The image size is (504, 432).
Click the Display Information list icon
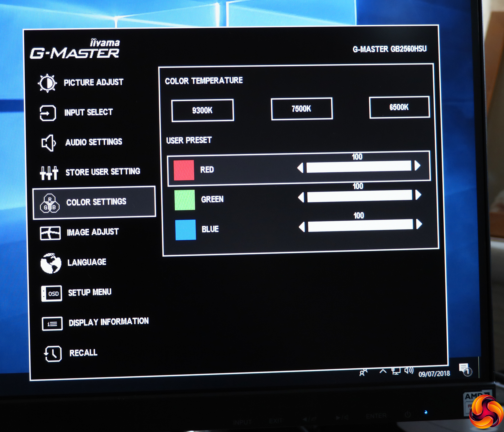tap(52, 324)
